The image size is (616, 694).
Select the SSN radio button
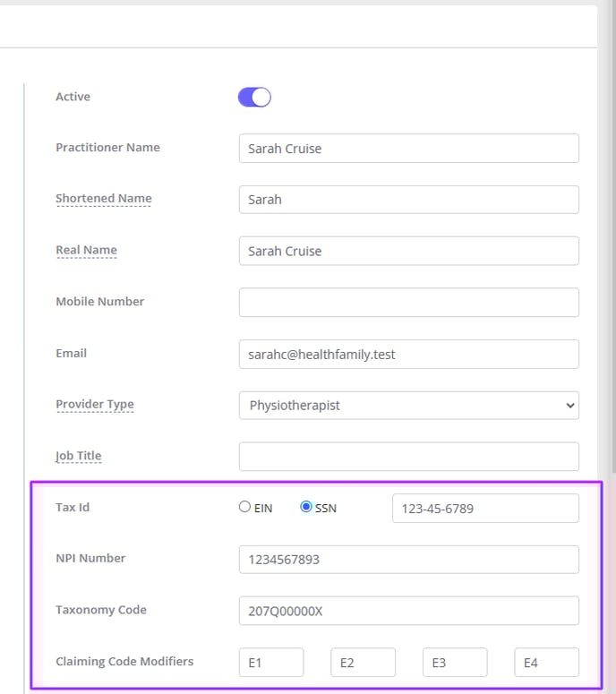pyautogui.click(x=306, y=507)
